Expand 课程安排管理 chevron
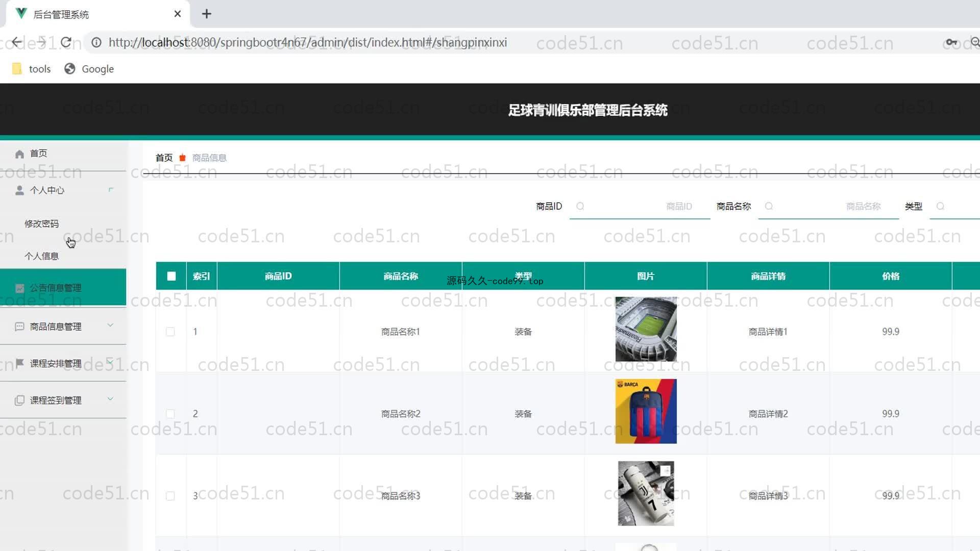The image size is (980, 551). click(x=110, y=362)
